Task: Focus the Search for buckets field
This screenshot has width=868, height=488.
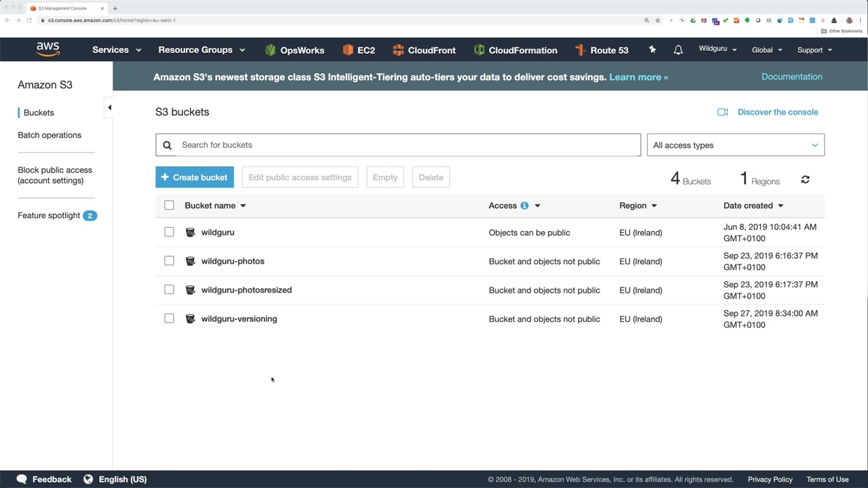Action: tap(398, 145)
